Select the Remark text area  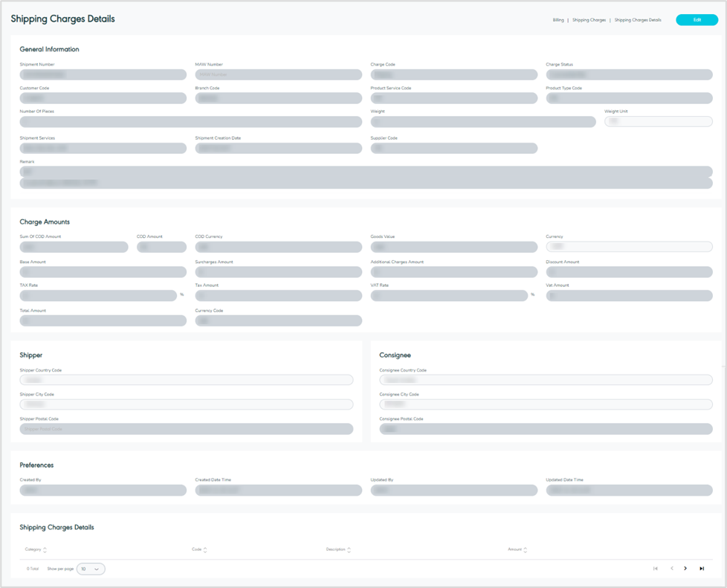coord(363,177)
